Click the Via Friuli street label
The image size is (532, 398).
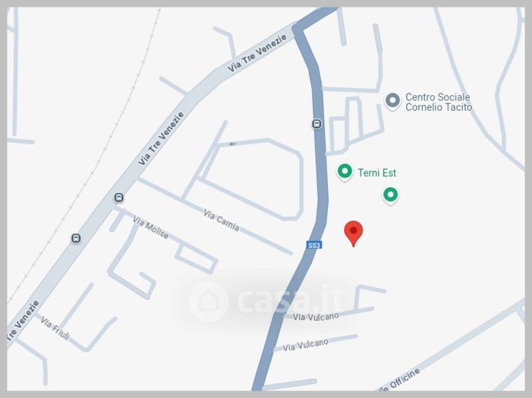55,327
